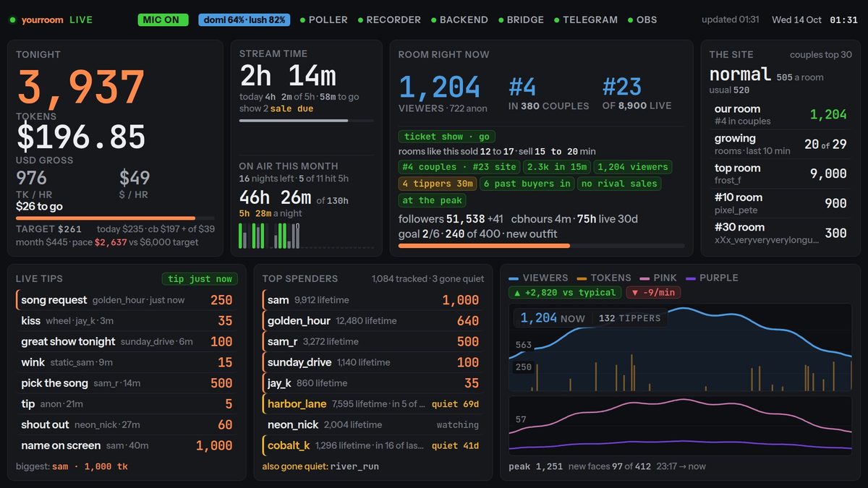
Task: Select the harbor_lane quiet 69d row
Action: coord(373,404)
